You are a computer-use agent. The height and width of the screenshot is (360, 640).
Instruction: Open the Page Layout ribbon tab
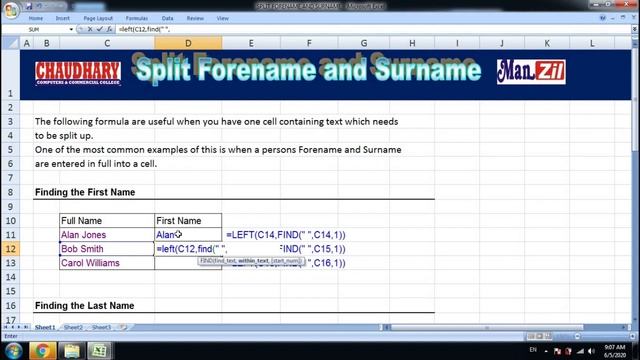(x=98, y=18)
